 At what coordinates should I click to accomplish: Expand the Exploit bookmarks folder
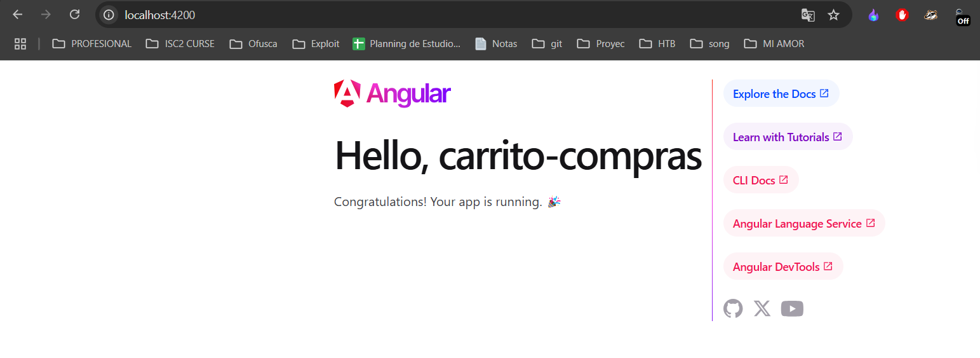316,44
